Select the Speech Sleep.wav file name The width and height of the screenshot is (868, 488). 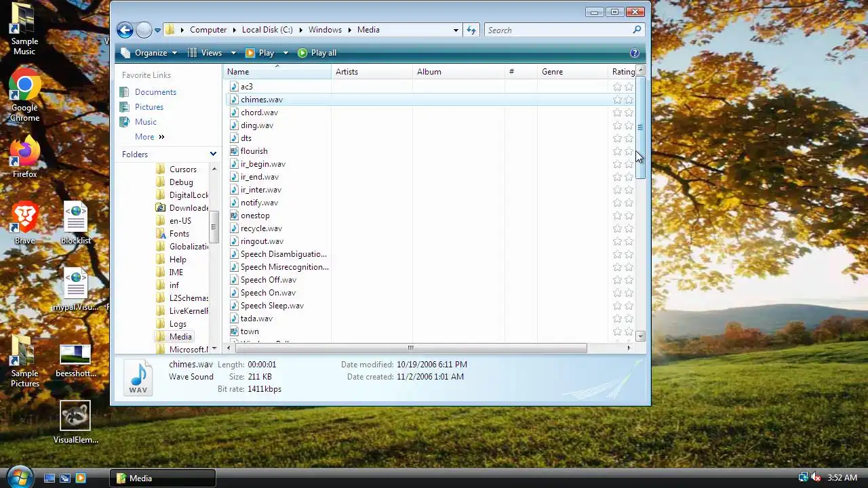coord(272,306)
